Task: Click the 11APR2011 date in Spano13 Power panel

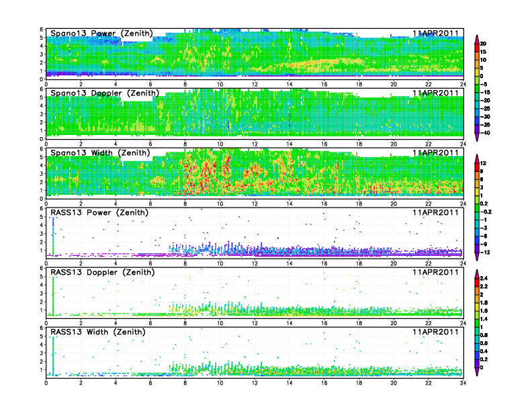Action: click(435, 33)
